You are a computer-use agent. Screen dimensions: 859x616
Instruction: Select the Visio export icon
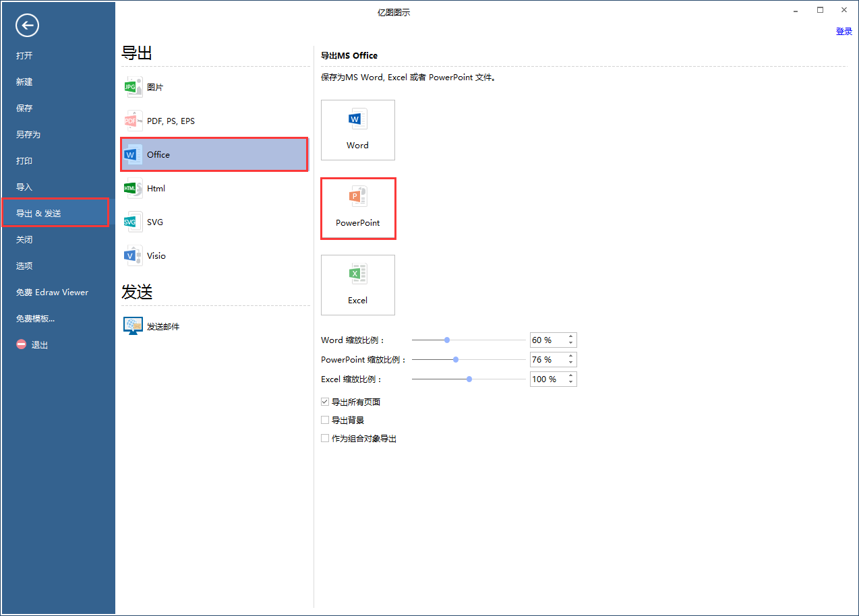pyautogui.click(x=133, y=255)
